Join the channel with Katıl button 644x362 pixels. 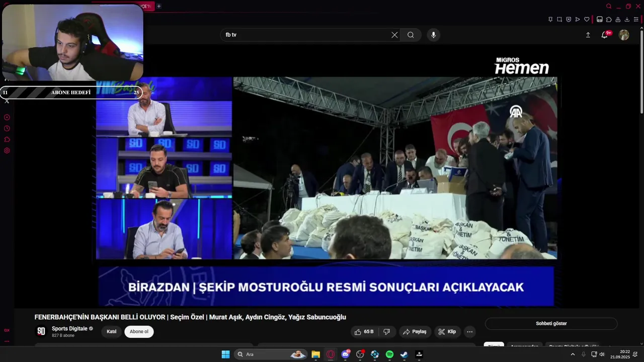point(112,332)
